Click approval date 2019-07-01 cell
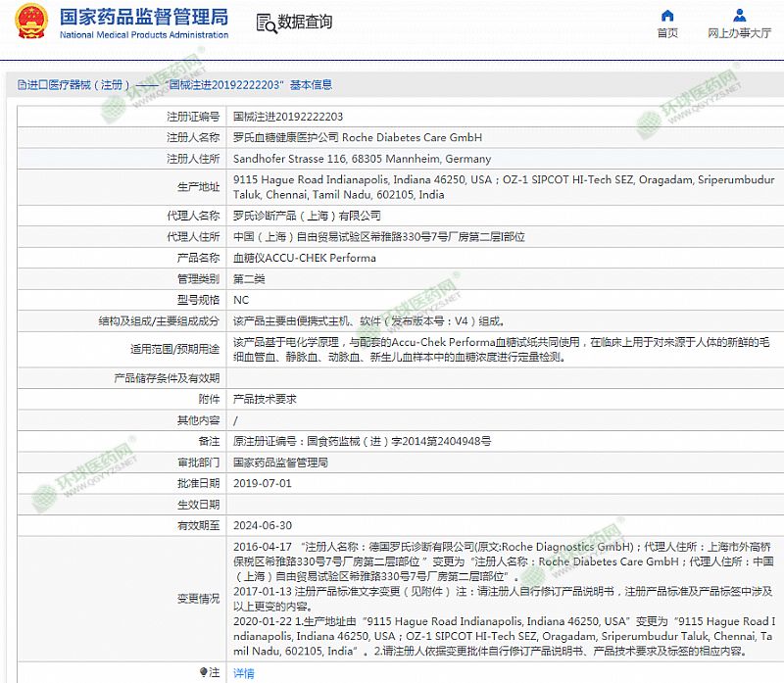 click(x=262, y=483)
